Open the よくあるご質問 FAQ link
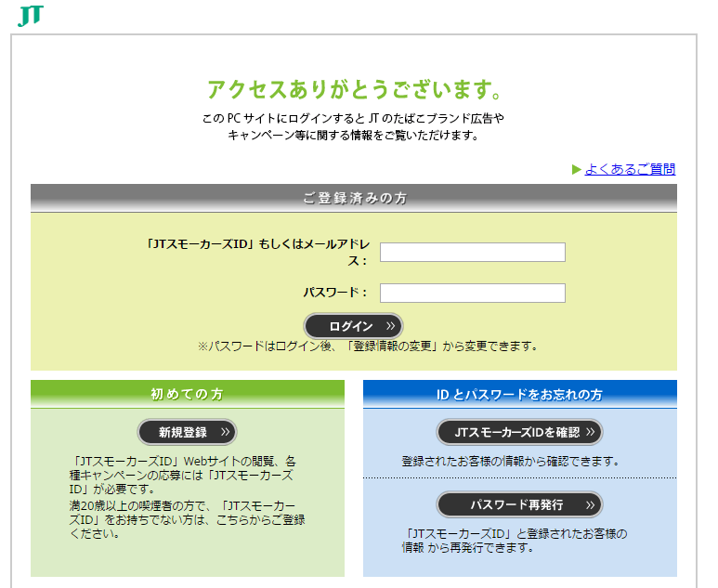This screenshot has width=718, height=588. (x=630, y=169)
